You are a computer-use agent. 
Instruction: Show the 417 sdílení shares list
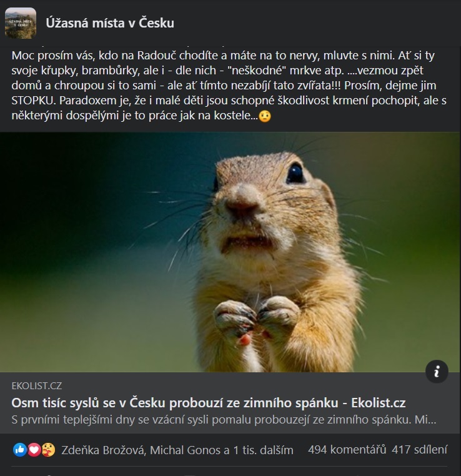[x=419, y=450]
